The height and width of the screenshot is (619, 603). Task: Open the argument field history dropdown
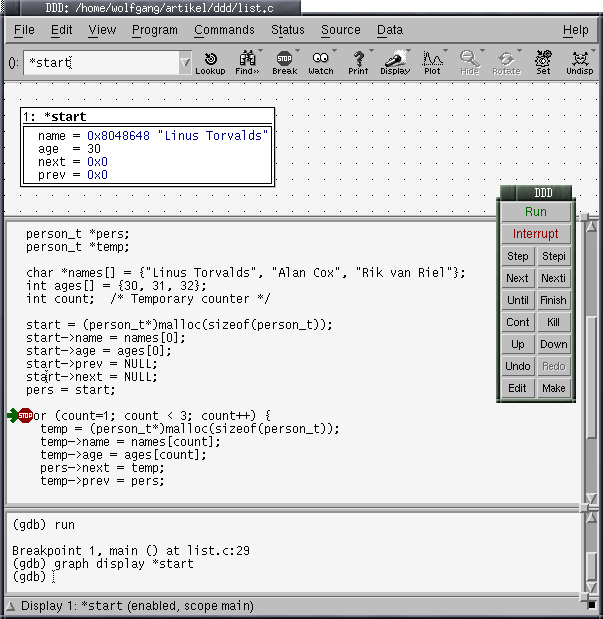coord(185,63)
